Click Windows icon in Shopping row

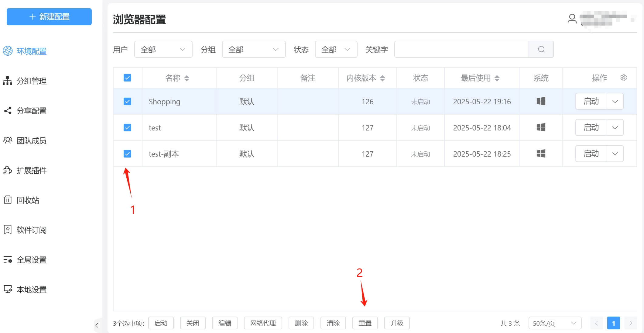point(541,101)
